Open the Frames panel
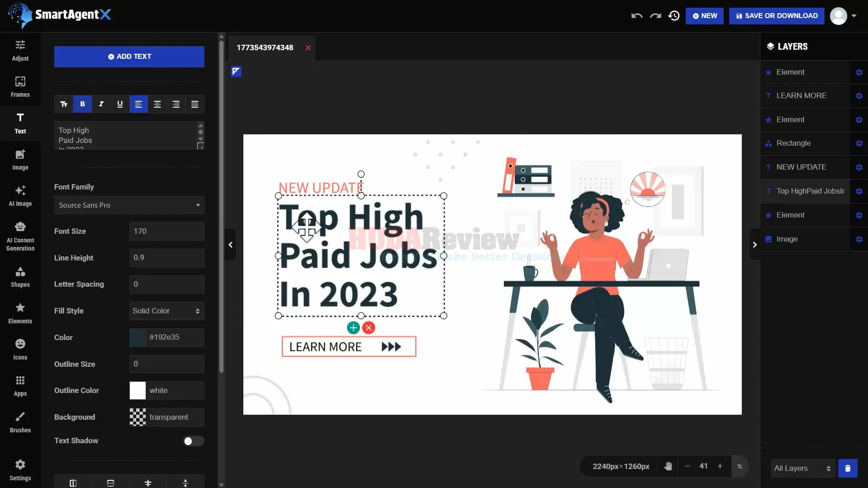The height and width of the screenshot is (488, 868). (x=20, y=87)
